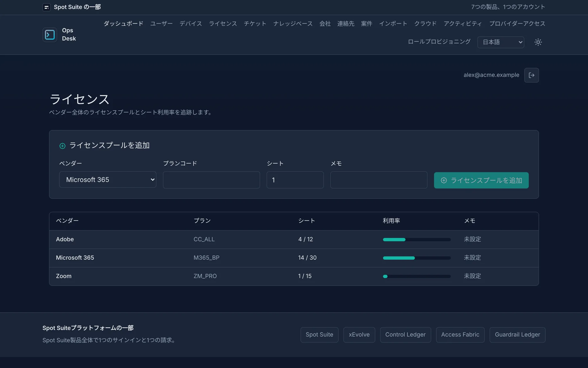
Task: Open the アクティビティ nav item
Action: (463, 24)
